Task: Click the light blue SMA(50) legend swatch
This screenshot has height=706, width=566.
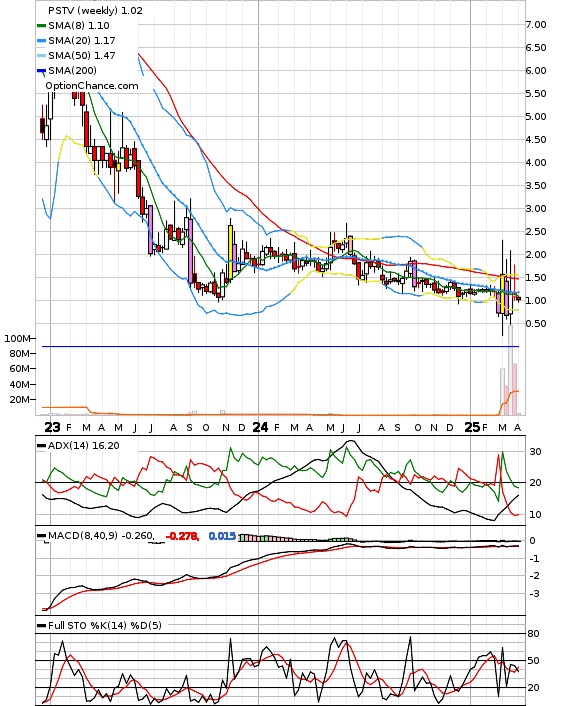Action: [41, 55]
